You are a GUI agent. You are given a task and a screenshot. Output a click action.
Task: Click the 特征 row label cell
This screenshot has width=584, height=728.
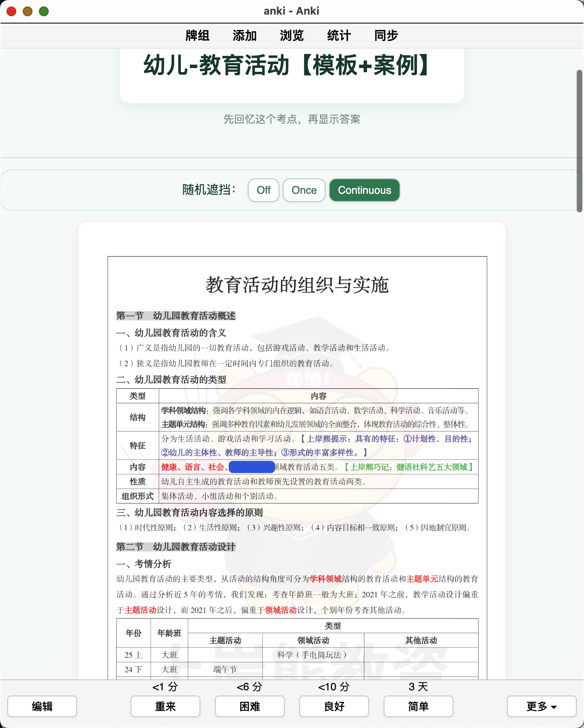pos(137,446)
